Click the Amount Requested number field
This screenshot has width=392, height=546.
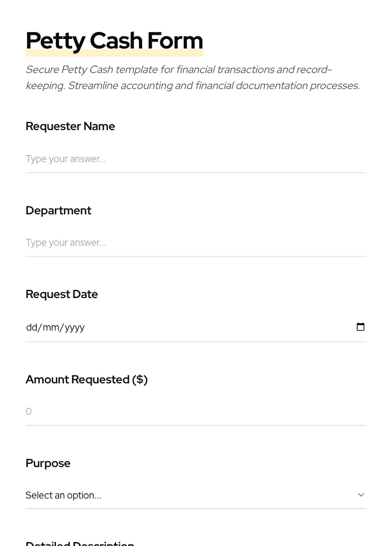[195, 412]
